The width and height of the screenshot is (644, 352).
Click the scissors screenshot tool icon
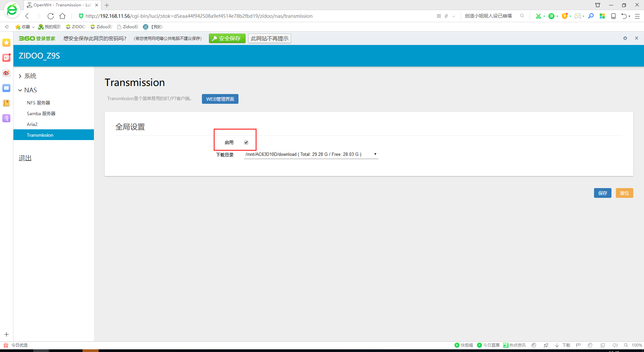pos(538,16)
